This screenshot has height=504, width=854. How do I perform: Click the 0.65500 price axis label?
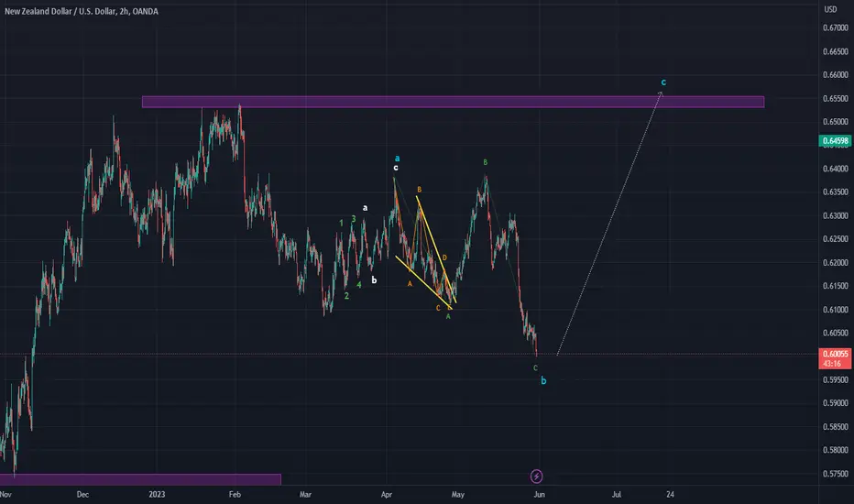coord(836,99)
